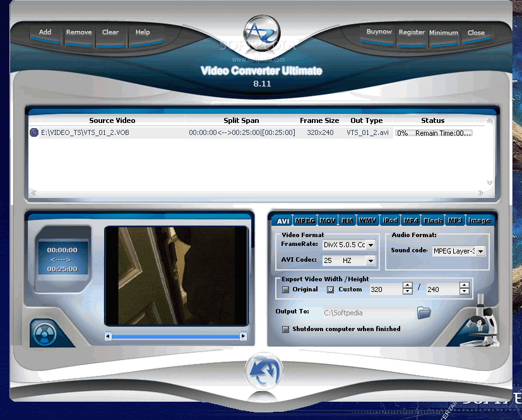Decrease the export width value
The height and width of the screenshot is (420, 522).
click(408, 291)
